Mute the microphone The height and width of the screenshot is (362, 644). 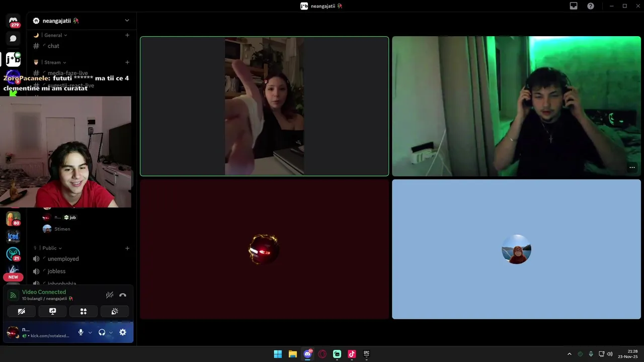pos(80,332)
